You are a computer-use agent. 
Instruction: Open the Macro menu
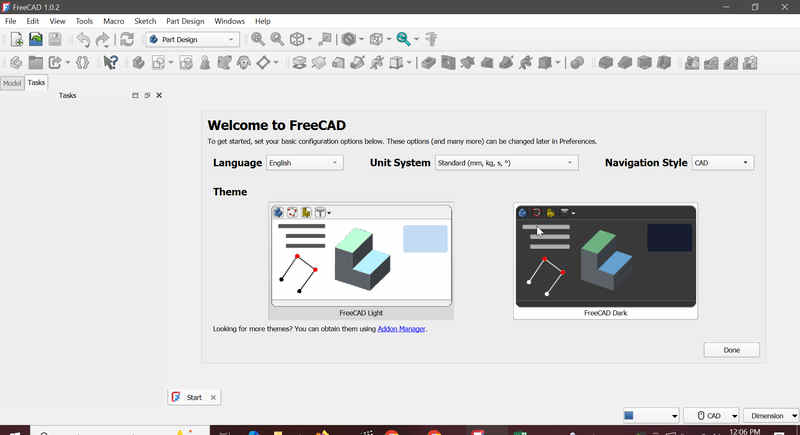click(x=113, y=21)
